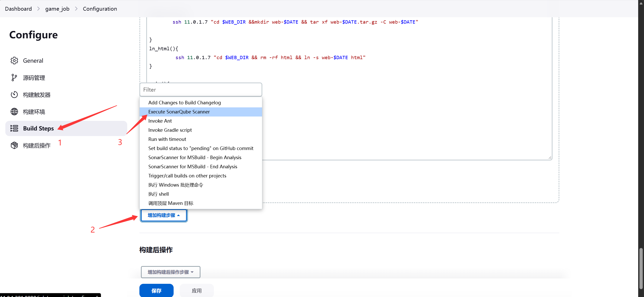The height and width of the screenshot is (297, 644).
Task: Click the 保存 save button
Action: click(156, 291)
